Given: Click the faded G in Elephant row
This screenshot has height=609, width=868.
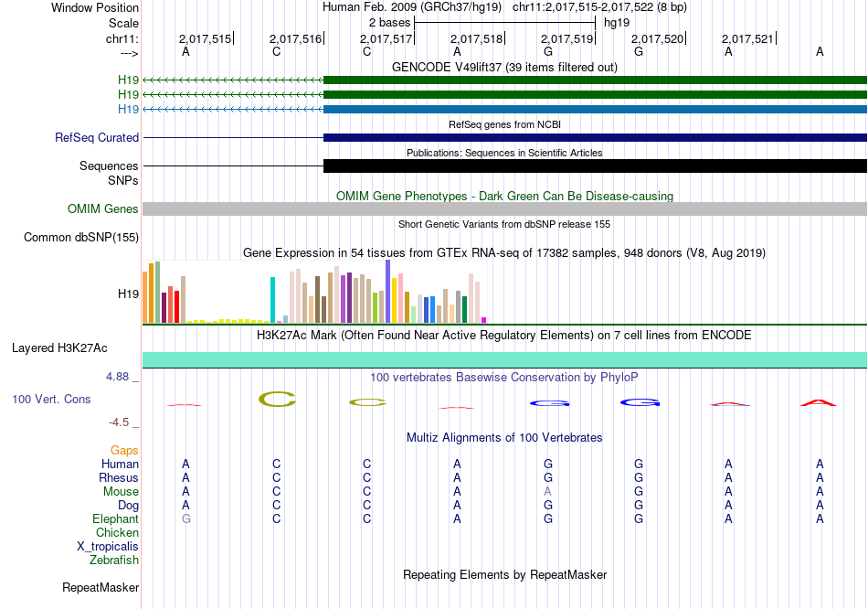Looking at the screenshot, I should point(186,519).
